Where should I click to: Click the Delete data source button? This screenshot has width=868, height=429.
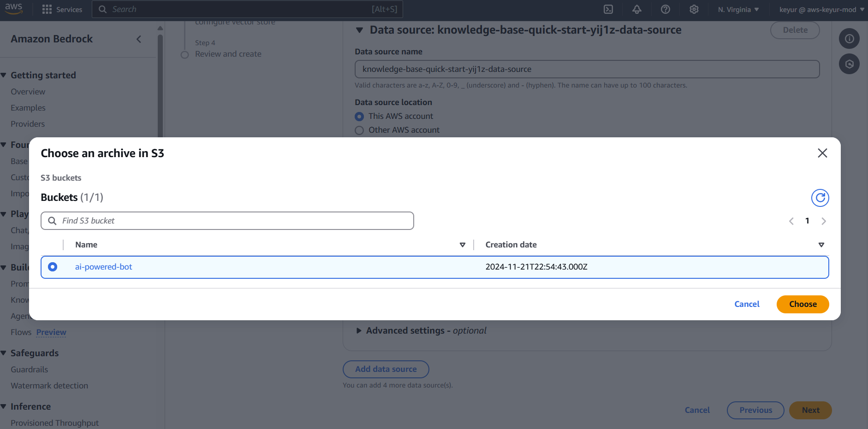[795, 30]
